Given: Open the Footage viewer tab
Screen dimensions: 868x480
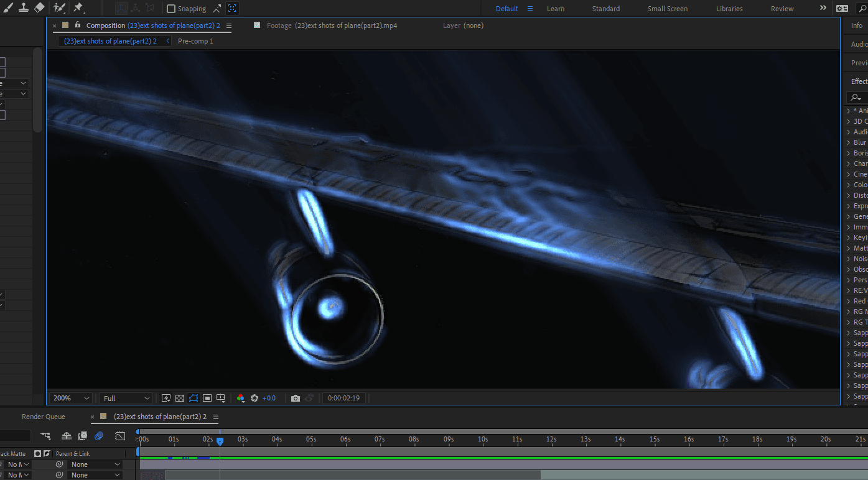Looking at the screenshot, I should click(332, 25).
